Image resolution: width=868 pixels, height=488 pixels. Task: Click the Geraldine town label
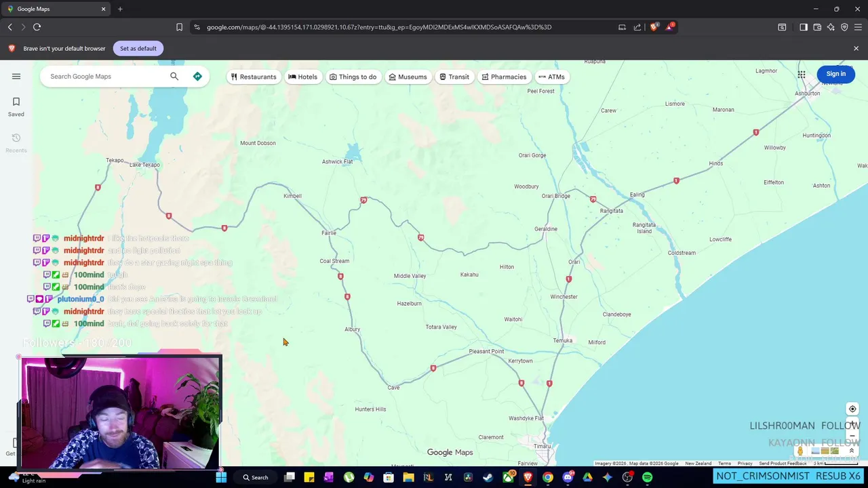point(546,229)
